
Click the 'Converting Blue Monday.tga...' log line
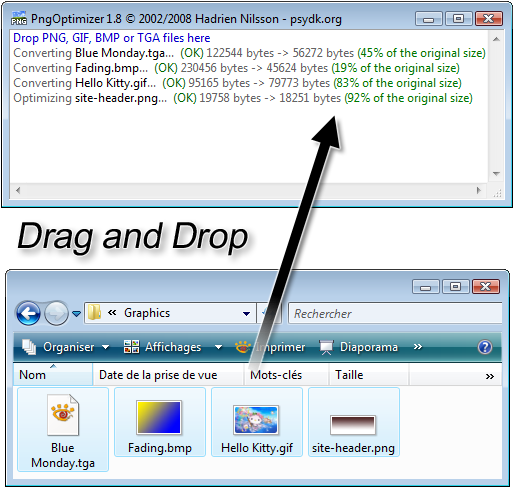249,53
